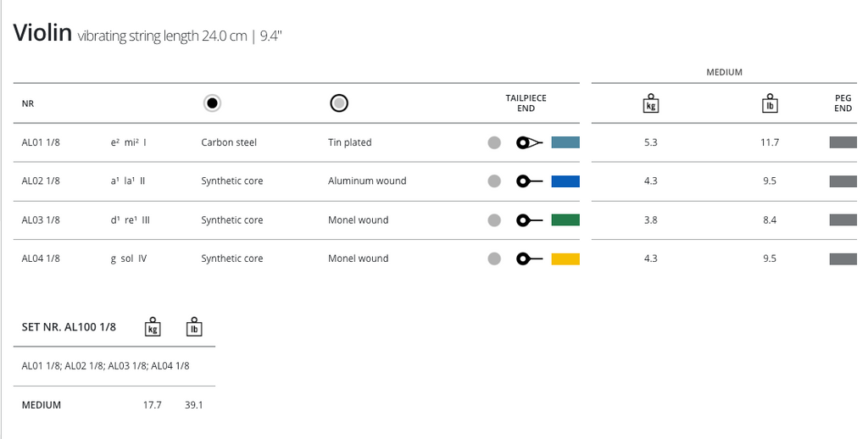Screen dimensions: 868x439
Task: Click the Aluminum wound cell
Action: [367, 181]
